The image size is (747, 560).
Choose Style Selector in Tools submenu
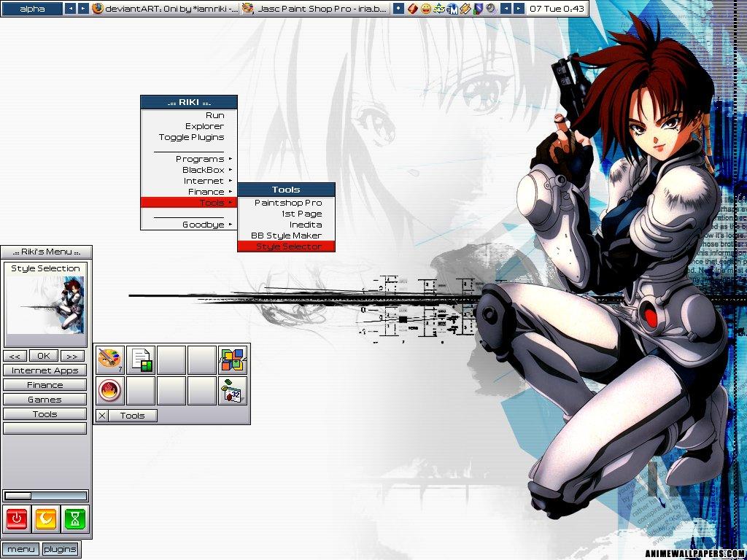[286, 246]
